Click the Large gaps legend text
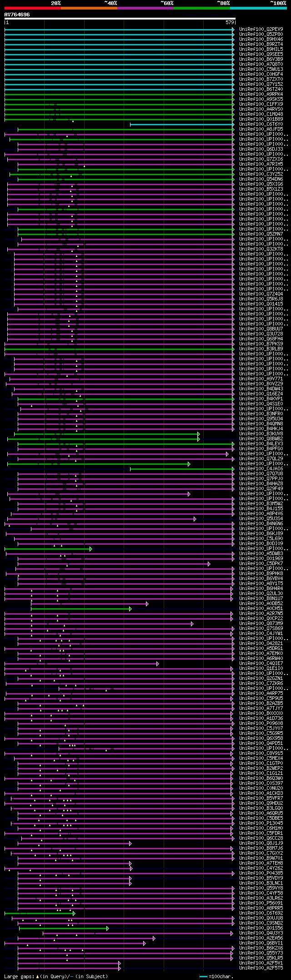This screenshot has width=291, height=980. point(56,976)
